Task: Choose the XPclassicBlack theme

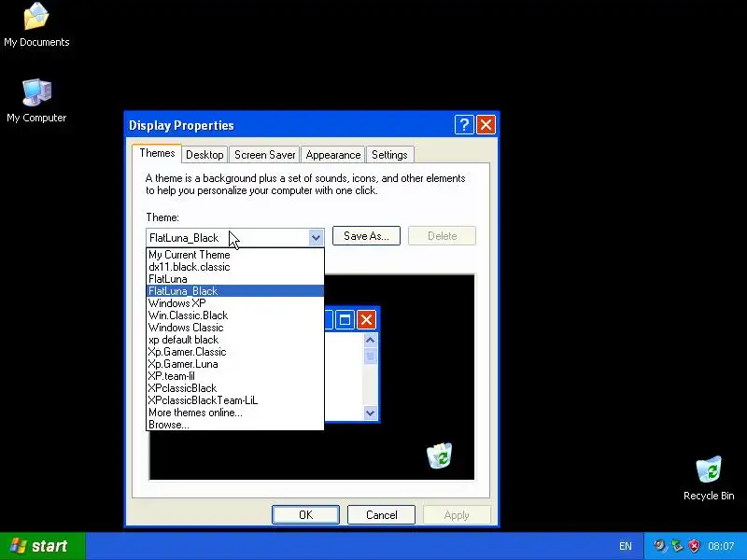Action: coord(235,388)
